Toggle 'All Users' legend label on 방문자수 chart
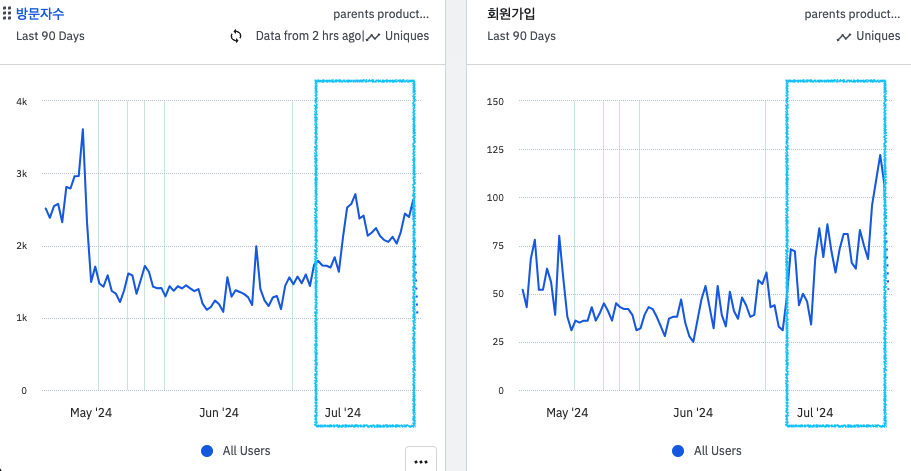 pyautogui.click(x=246, y=451)
